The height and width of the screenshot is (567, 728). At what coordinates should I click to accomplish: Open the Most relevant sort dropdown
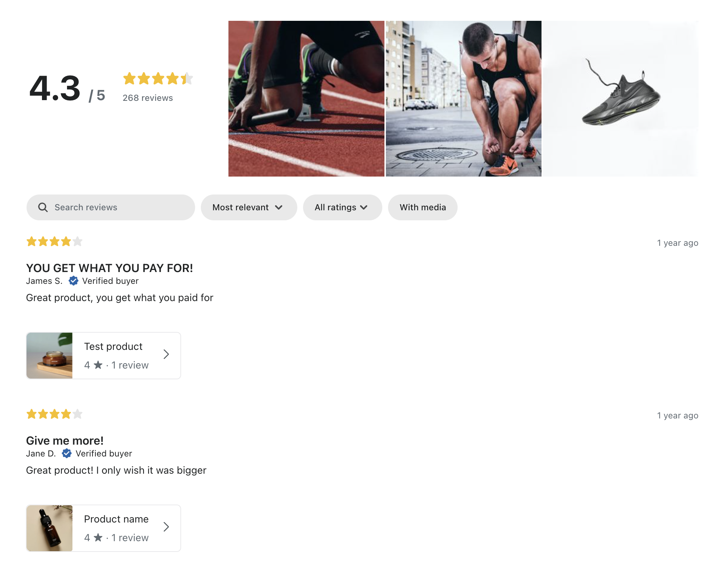pyautogui.click(x=249, y=207)
